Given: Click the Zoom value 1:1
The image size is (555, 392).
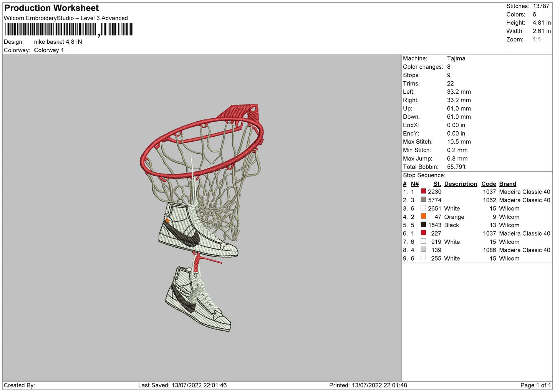Looking at the screenshot, I should (537, 40).
